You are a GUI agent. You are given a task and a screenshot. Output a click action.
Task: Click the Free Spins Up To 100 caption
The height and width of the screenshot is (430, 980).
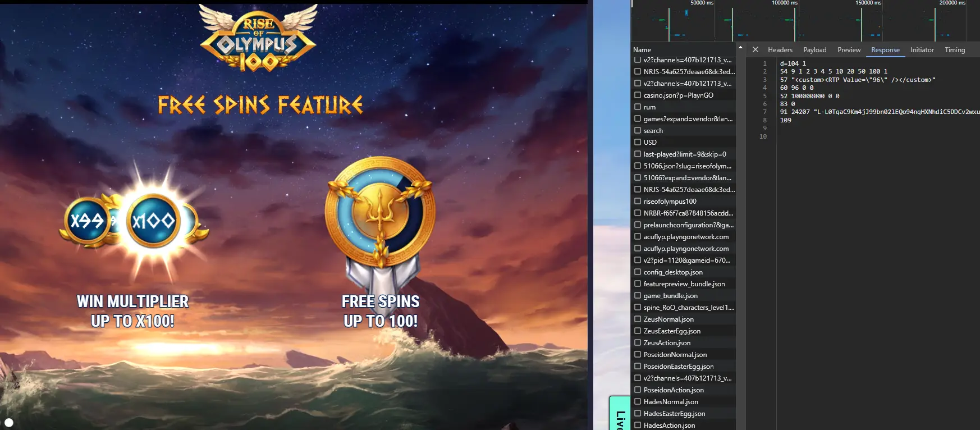coord(381,311)
